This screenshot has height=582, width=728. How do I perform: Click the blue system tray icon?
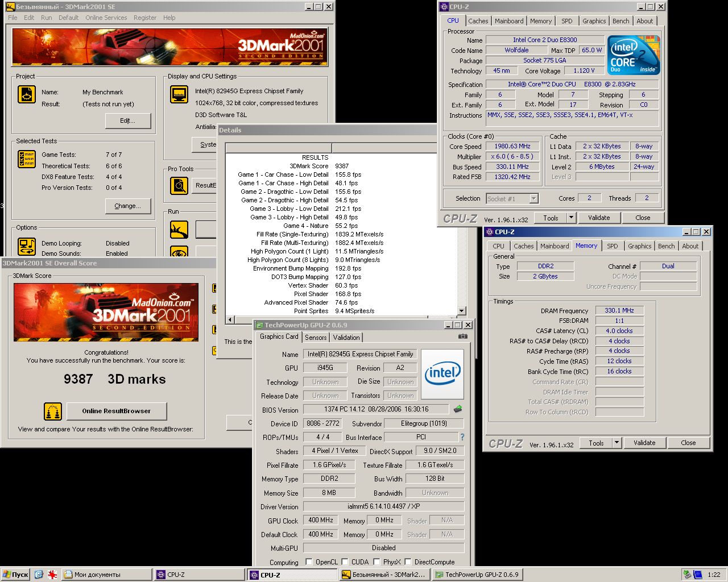[698, 575]
